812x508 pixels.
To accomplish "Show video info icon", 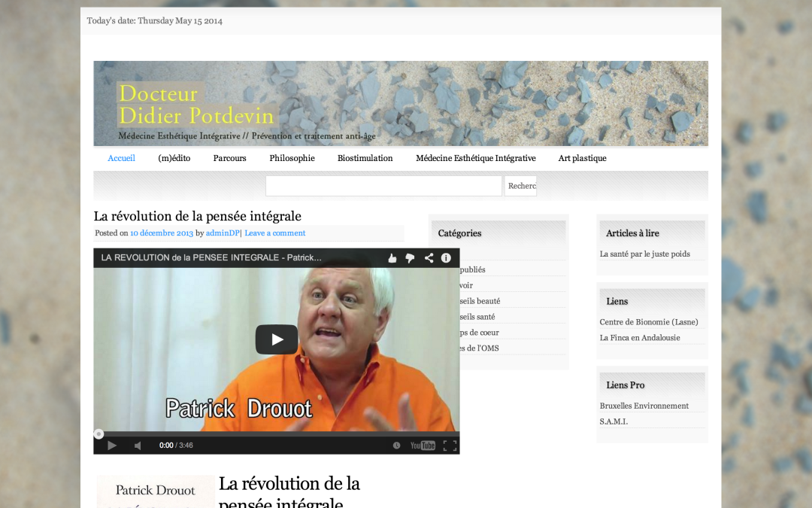I will click(446, 258).
